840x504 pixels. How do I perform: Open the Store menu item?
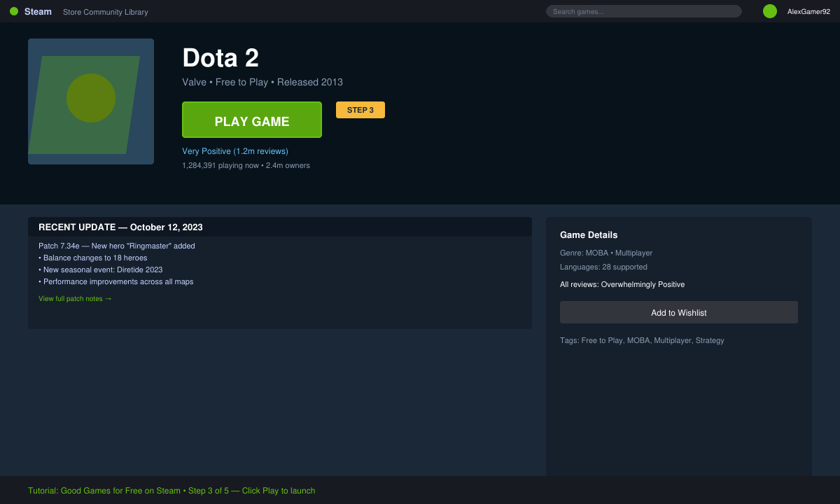72,12
